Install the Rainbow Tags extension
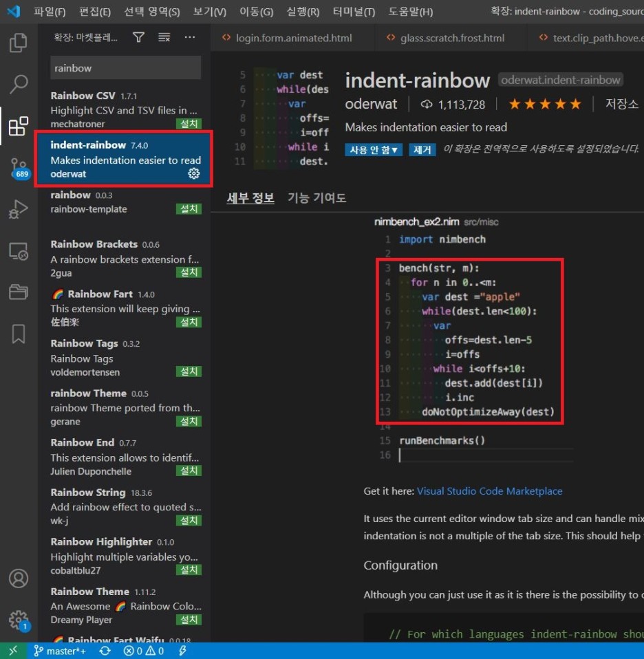 click(x=189, y=371)
